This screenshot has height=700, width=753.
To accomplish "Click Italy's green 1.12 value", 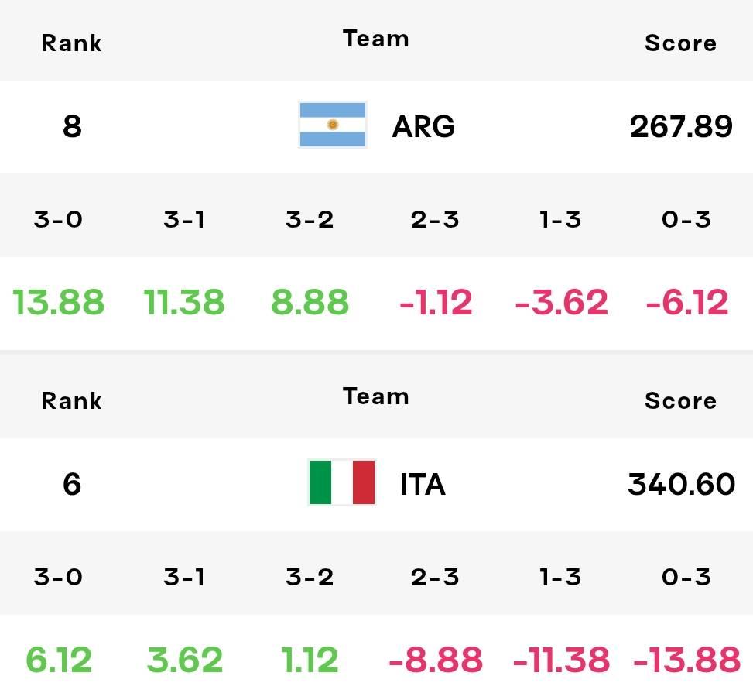I will coord(310,660).
